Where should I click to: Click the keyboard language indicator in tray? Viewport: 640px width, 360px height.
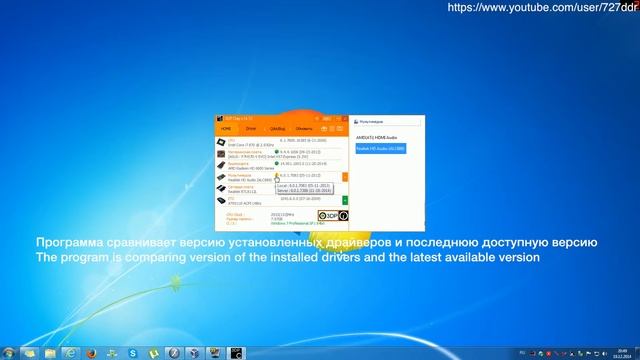pos(522,353)
